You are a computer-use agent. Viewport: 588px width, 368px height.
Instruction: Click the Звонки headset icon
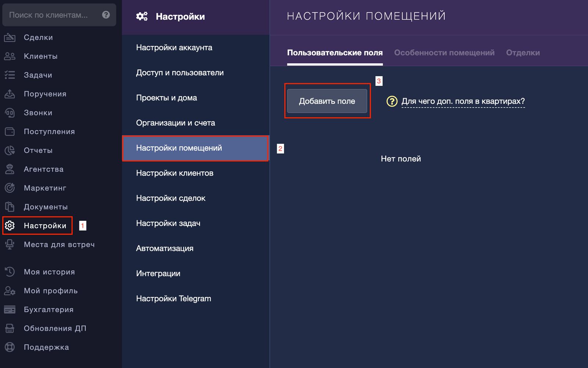[10, 113]
